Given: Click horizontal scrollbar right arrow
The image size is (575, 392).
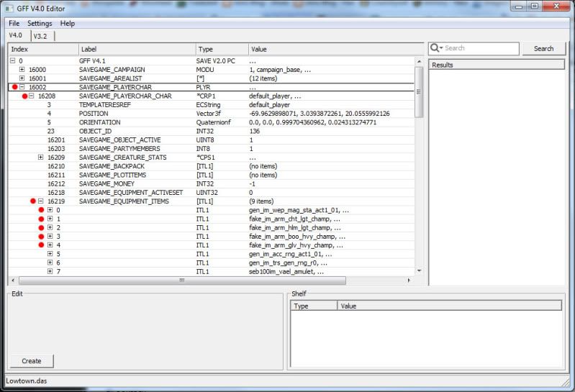Looking at the screenshot, I should (x=409, y=281).
